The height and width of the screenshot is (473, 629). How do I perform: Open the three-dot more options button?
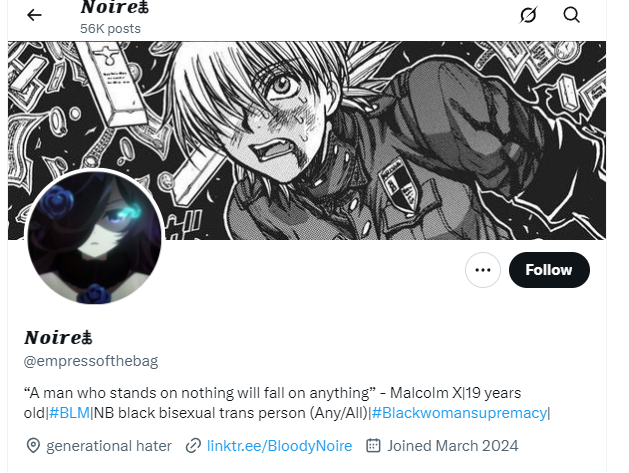point(483,270)
